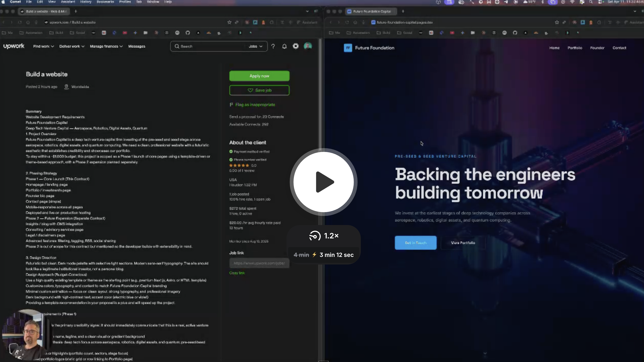Select the Future Foundation Capital browser tab
This screenshot has width=644, height=362.
(x=371, y=11)
